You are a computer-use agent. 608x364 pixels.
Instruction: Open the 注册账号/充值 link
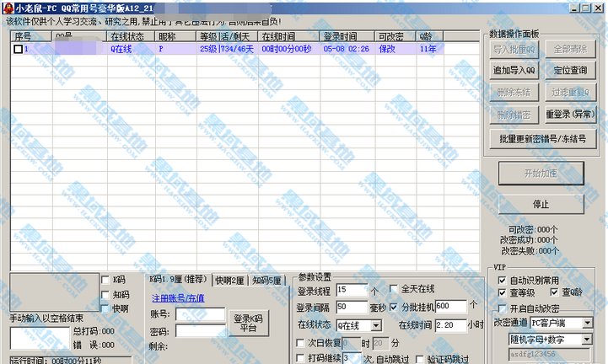tap(178, 298)
